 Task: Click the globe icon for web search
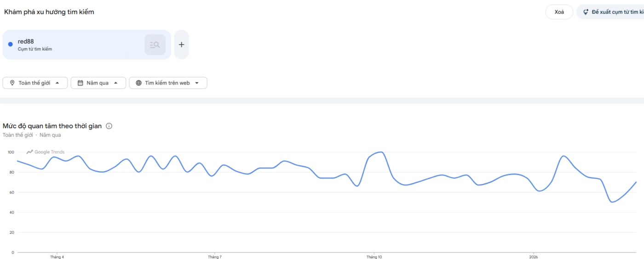pos(138,83)
